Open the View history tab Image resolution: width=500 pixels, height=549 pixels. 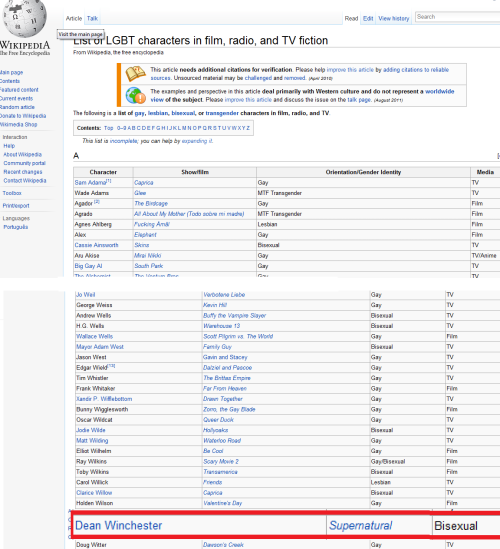click(x=394, y=19)
